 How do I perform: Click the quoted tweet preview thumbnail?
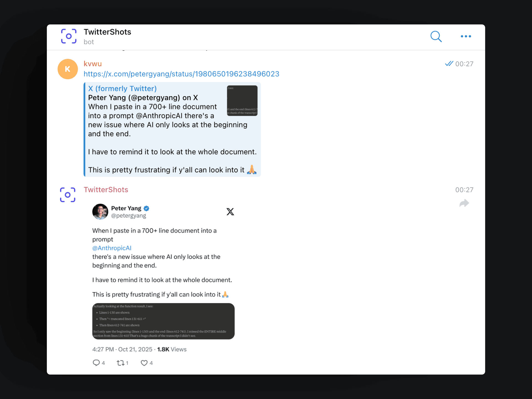(242, 100)
